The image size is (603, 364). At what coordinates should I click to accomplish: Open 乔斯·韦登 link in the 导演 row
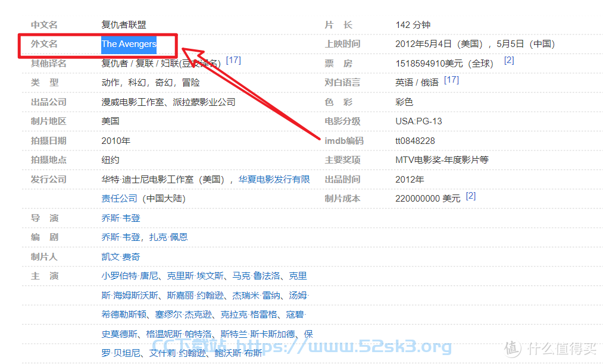tap(121, 218)
